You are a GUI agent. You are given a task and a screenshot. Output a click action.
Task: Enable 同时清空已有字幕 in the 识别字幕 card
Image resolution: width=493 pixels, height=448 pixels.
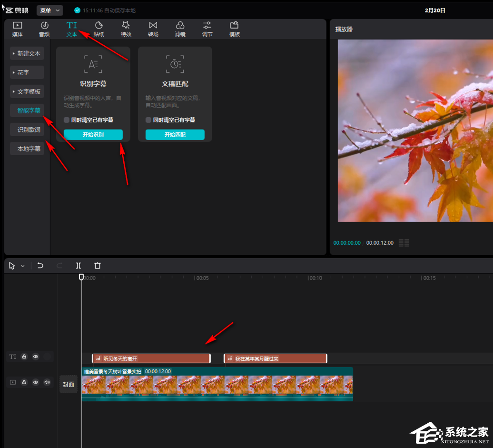tap(67, 120)
